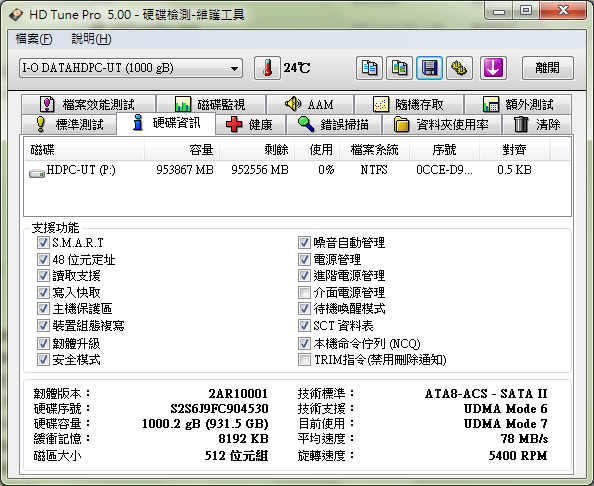The height and width of the screenshot is (486, 594).
Task: Toggle the 讀取支援 checkbox
Action: point(43,276)
